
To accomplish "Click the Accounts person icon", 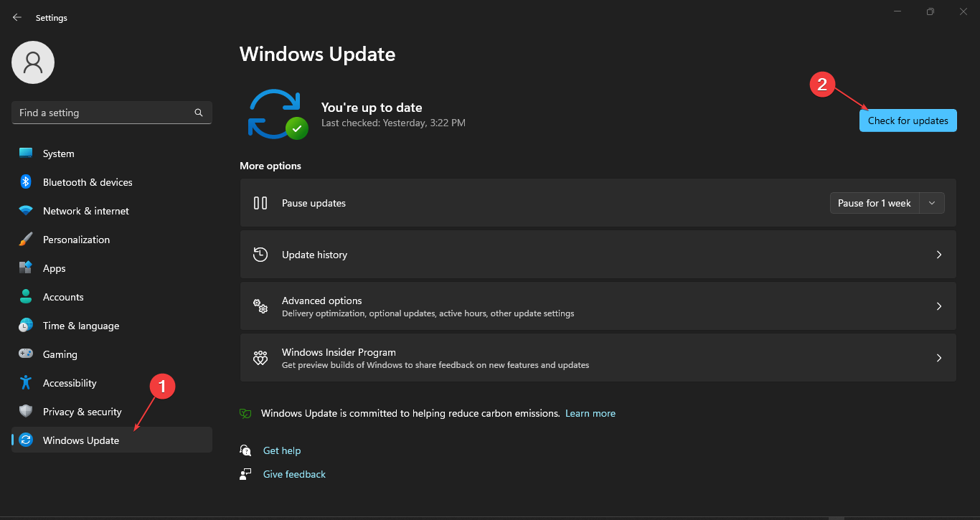I will (26, 297).
